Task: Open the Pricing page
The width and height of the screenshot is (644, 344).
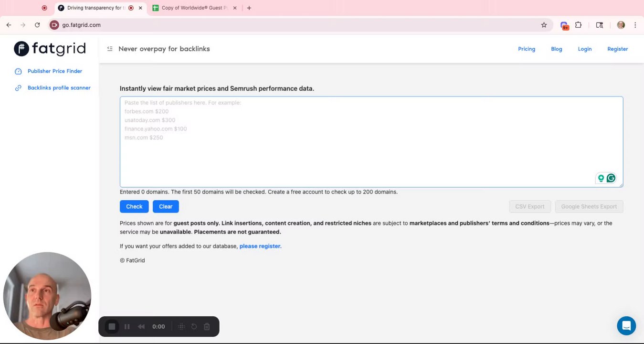Action: click(527, 49)
